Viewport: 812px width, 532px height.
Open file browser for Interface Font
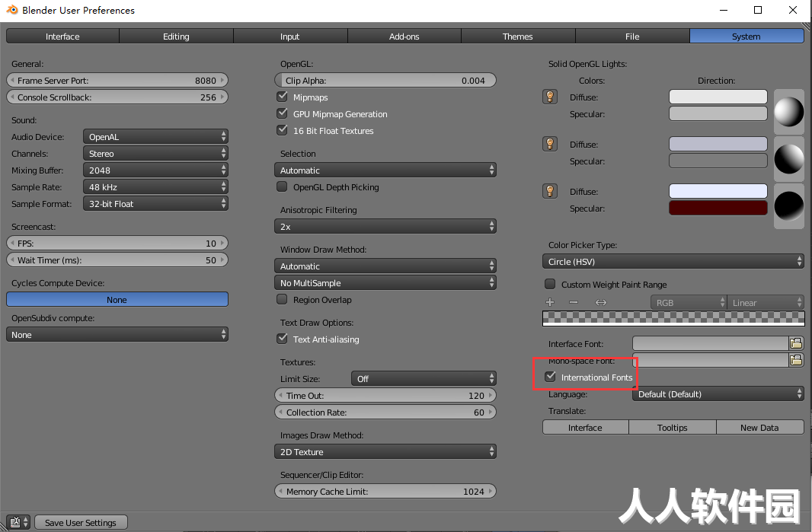(x=796, y=343)
